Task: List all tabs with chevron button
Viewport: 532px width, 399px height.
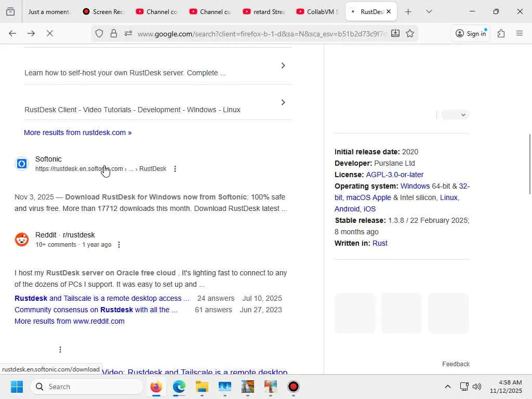Action: click(x=429, y=12)
